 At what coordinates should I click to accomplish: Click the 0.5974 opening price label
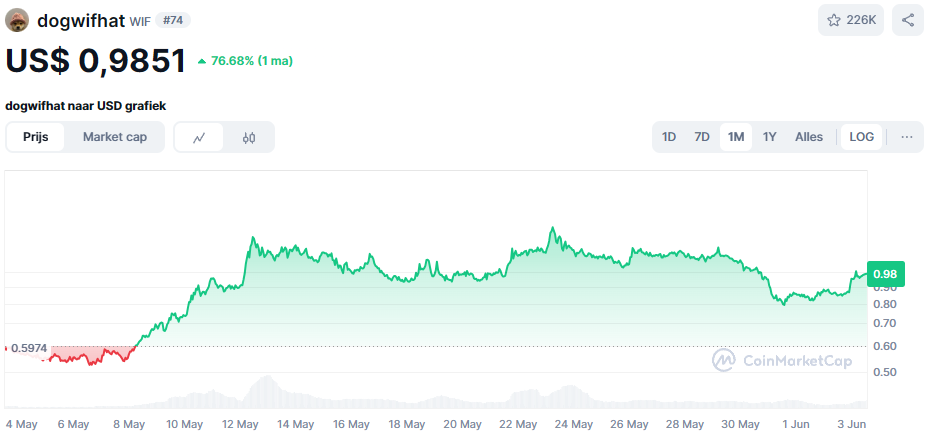[x=28, y=348]
